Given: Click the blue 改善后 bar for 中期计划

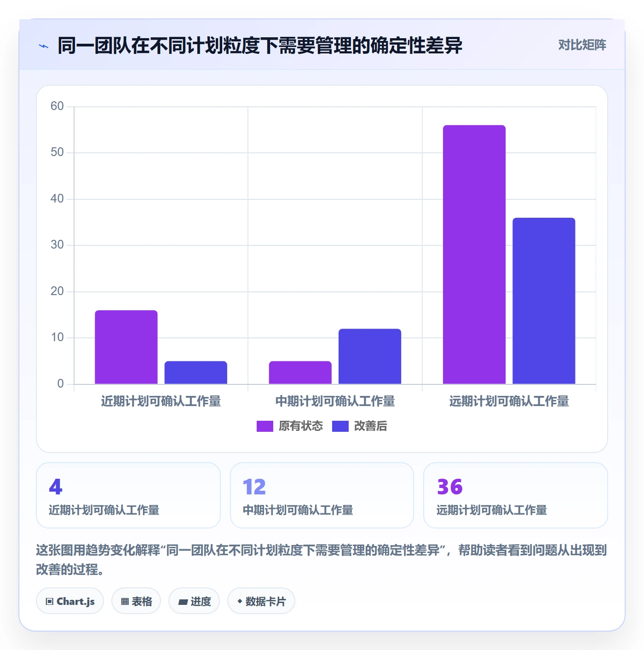Looking at the screenshot, I should (x=370, y=356).
